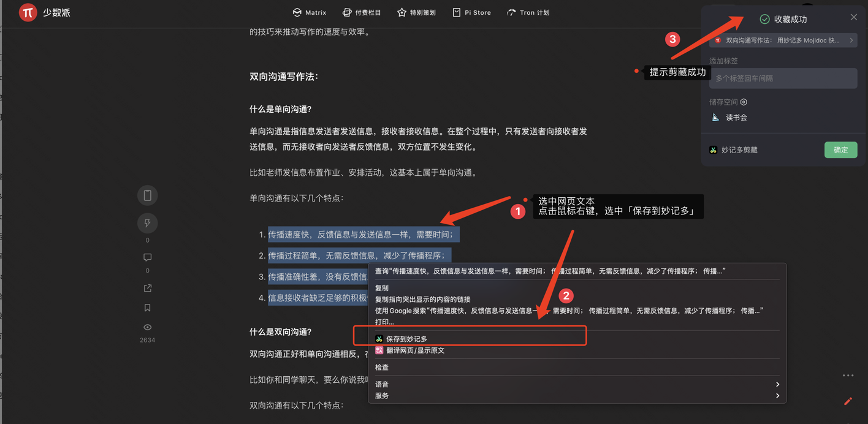
Task: Click the green 收藏成功 checkmark icon
Action: click(764, 19)
